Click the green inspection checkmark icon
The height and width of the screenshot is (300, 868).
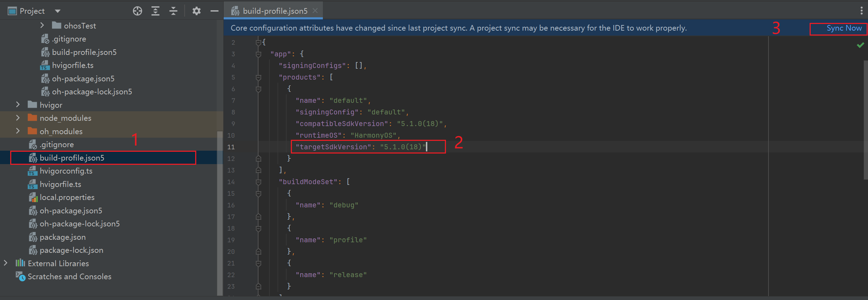[x=860, y=45]
